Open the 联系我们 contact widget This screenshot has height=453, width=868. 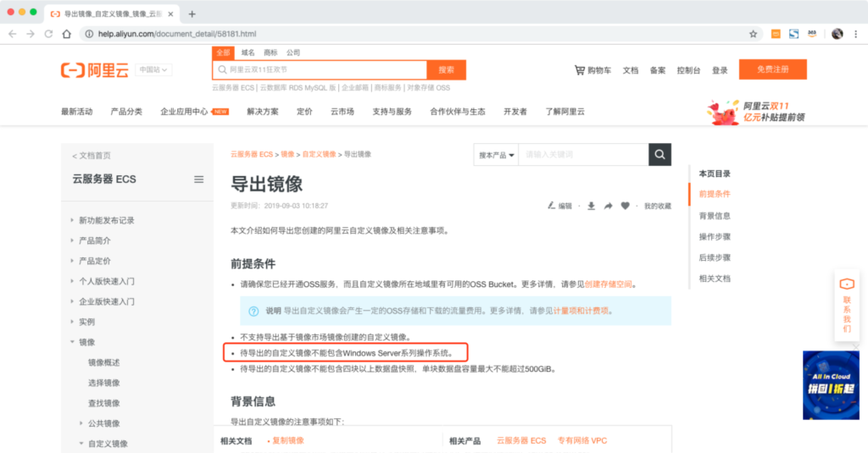846,303
